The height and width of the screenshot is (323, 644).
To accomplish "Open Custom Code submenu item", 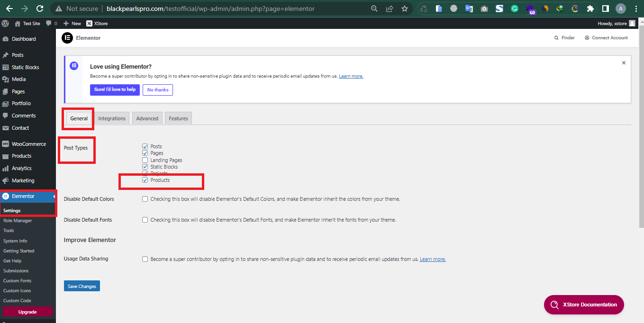I will click(x=17, y=300).
